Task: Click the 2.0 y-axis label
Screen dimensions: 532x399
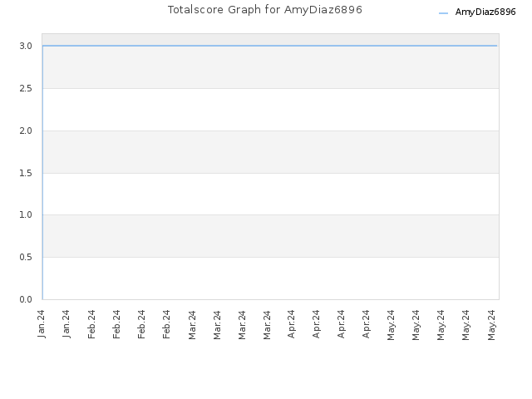Action: [26, 131]
